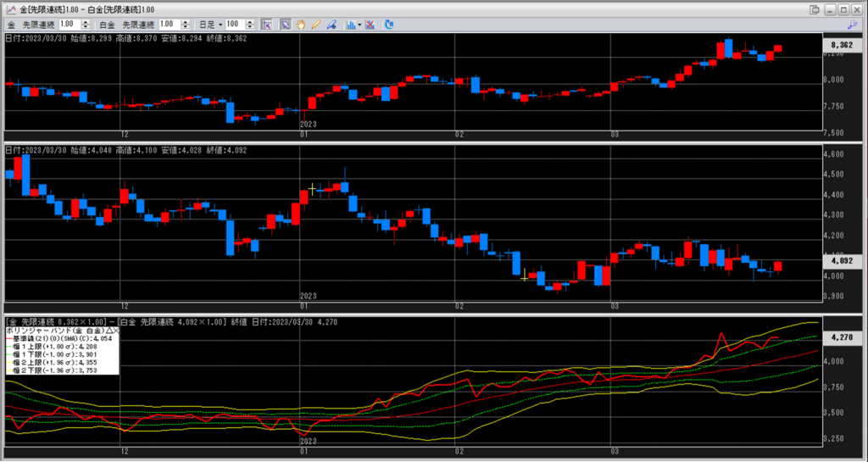Image resolution: width=868 pixels, height=462 pixels.
Task: Click the bar chart indicator icon
Action: coord(350,25)
